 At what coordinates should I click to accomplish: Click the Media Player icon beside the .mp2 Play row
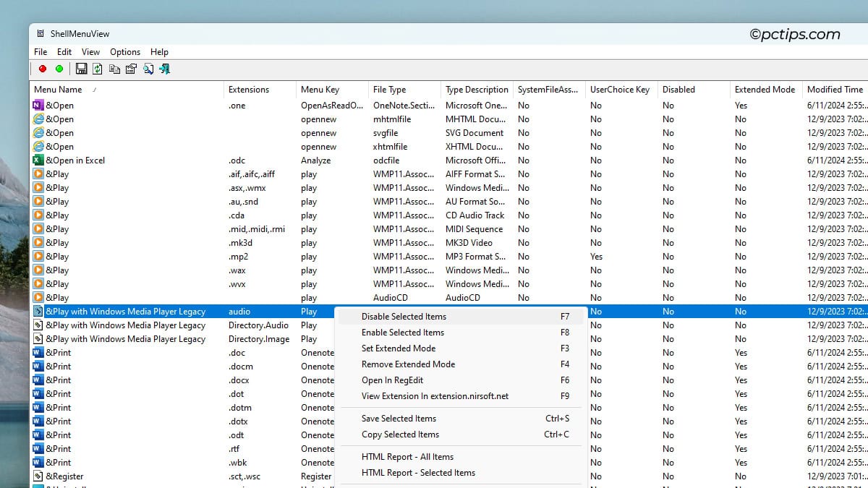pyautogui.click(x=38, y=256)
